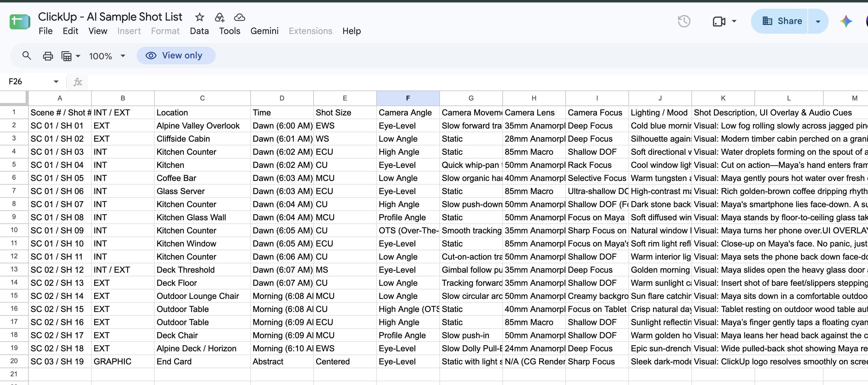Screen dimensions: 868x385
Task: Open the Edit menu
Action: point(71,31)
